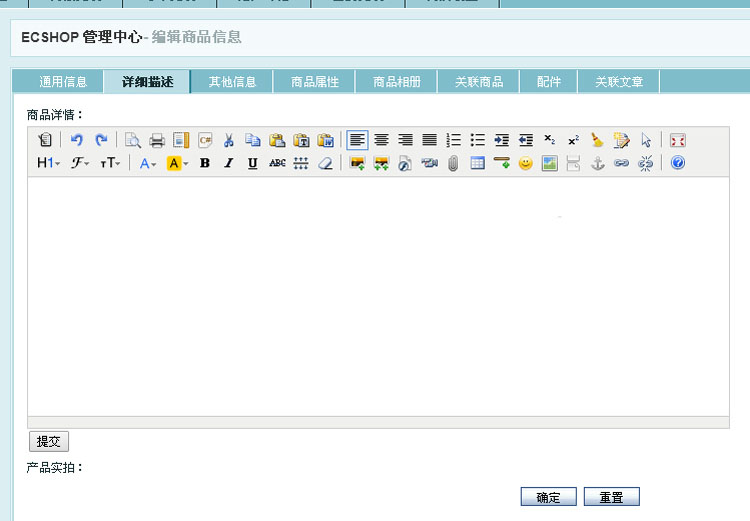The image size is (750, 521).
Task: Paste with the clipboard icon
Action: [277, 140]
